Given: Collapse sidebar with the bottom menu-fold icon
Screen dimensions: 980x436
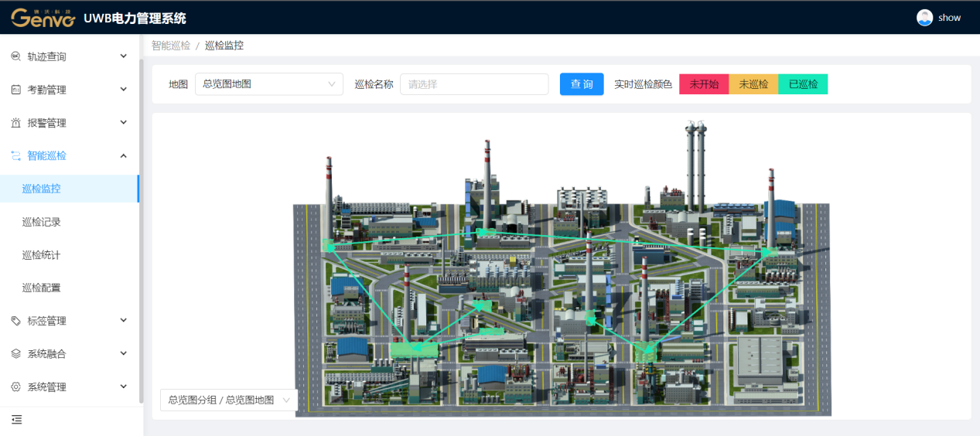Looking at the screenshot, I should tap(16, 420).
